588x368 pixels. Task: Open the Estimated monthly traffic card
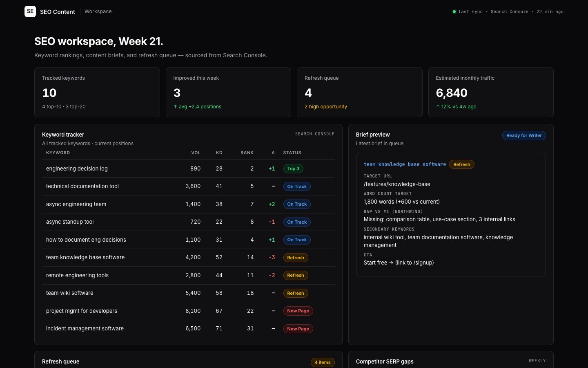point(491,92)
